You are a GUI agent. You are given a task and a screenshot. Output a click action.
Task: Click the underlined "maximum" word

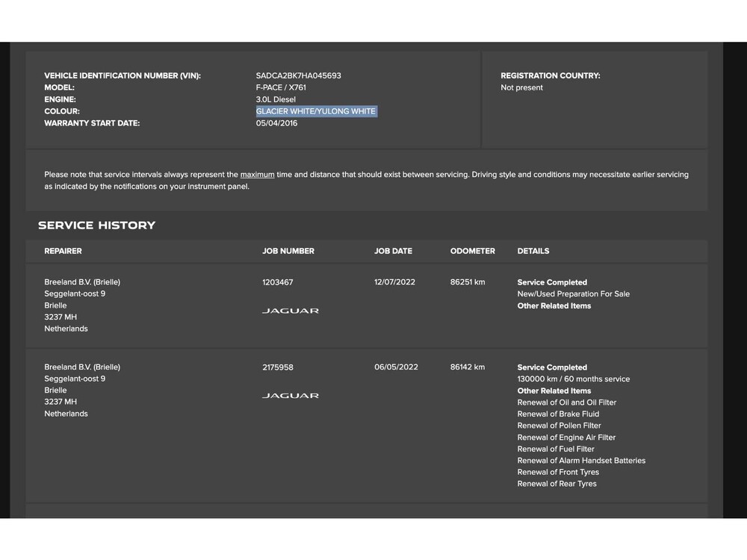coord(257,175)
